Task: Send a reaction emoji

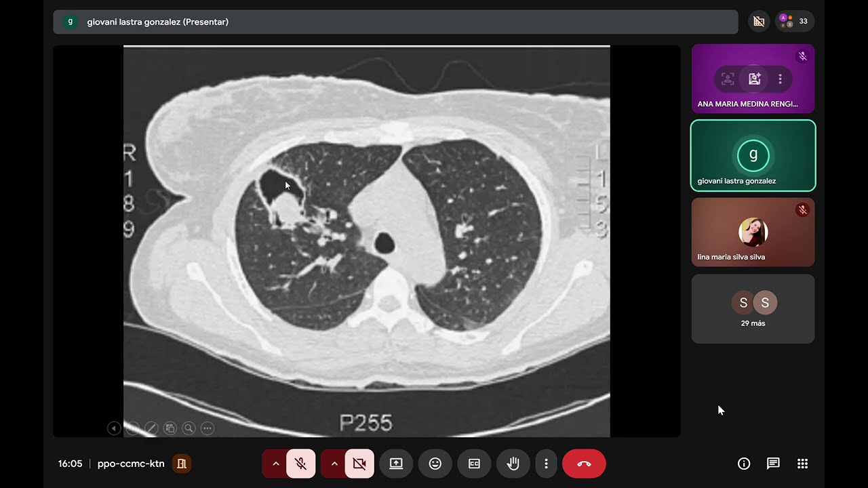Action: click(x=435, y=464)
